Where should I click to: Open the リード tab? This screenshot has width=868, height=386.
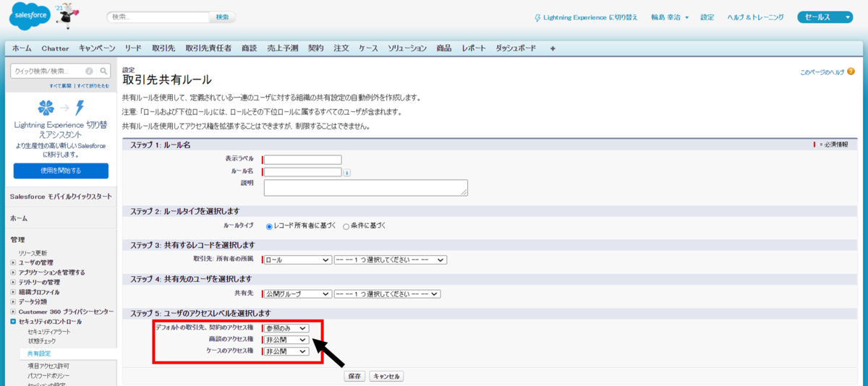click(133, 48)
